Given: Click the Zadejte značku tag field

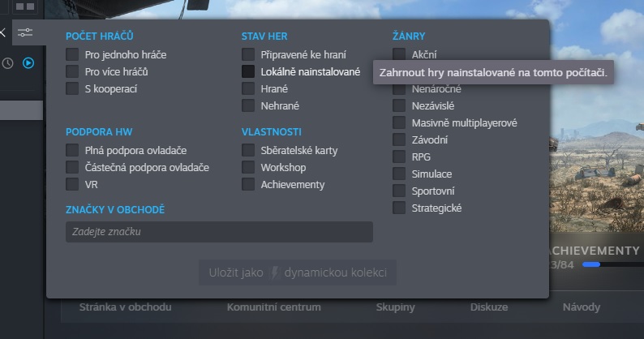Looking at the screenshot, I should (219, 232).
